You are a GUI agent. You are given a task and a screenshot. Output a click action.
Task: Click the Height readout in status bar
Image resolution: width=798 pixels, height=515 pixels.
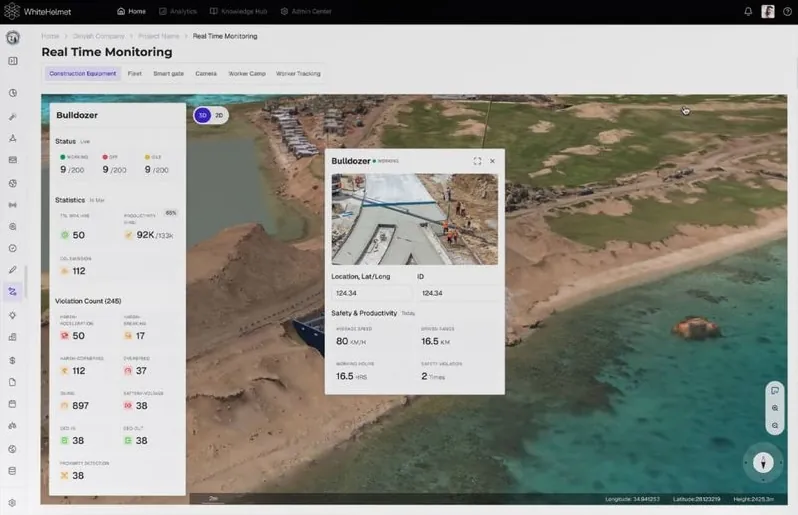pos(754,499)
